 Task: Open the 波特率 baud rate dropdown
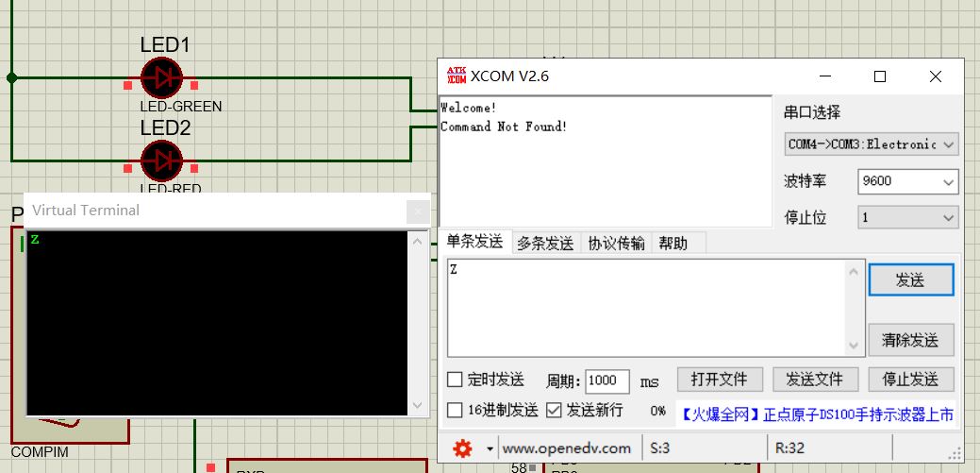click(x=907, y=181)
